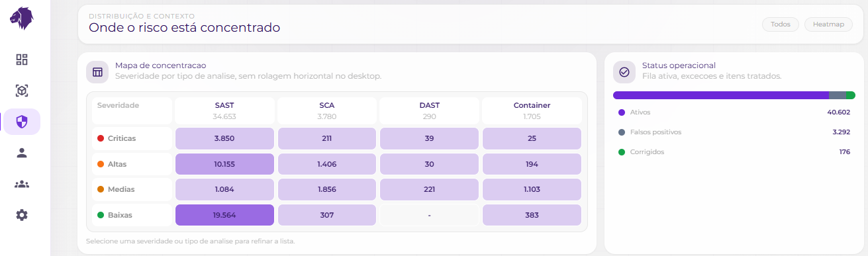The height and width of the screenshot is (256, 868).
Task: Toggle the Heatmap view button
Action: pyautogui.click(x=828, y=24)
